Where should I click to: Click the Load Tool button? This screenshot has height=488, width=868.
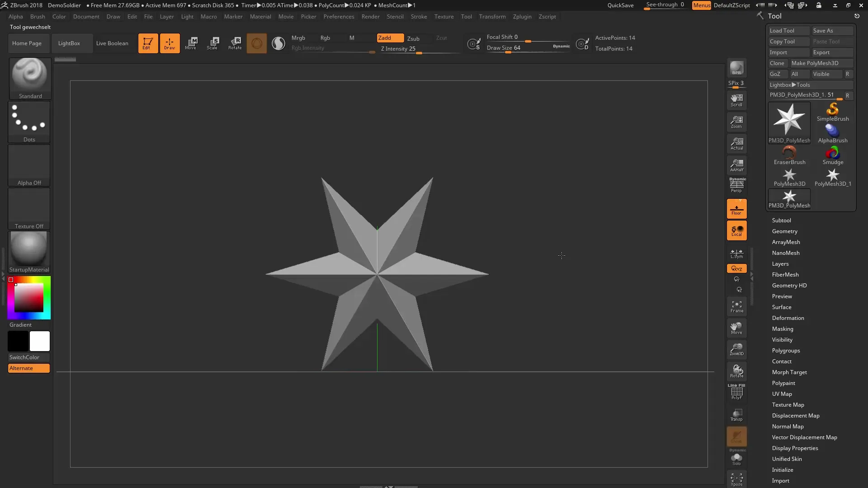click(788, 31)
